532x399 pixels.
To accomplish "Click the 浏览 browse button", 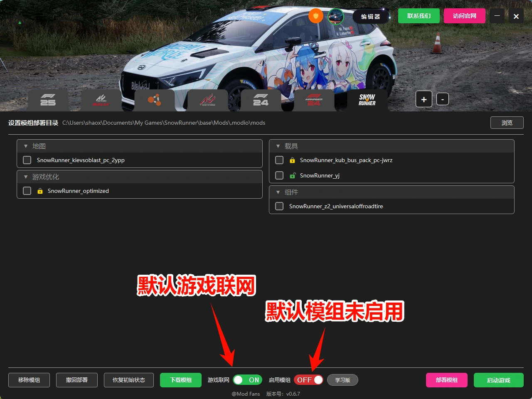I will [x=507, y=123].
